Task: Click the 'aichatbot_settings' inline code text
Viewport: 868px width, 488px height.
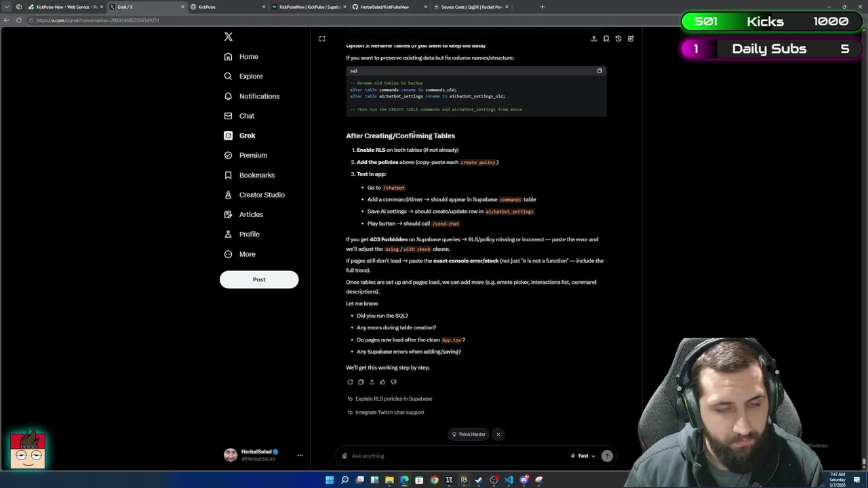Action: tap(509, 211)
